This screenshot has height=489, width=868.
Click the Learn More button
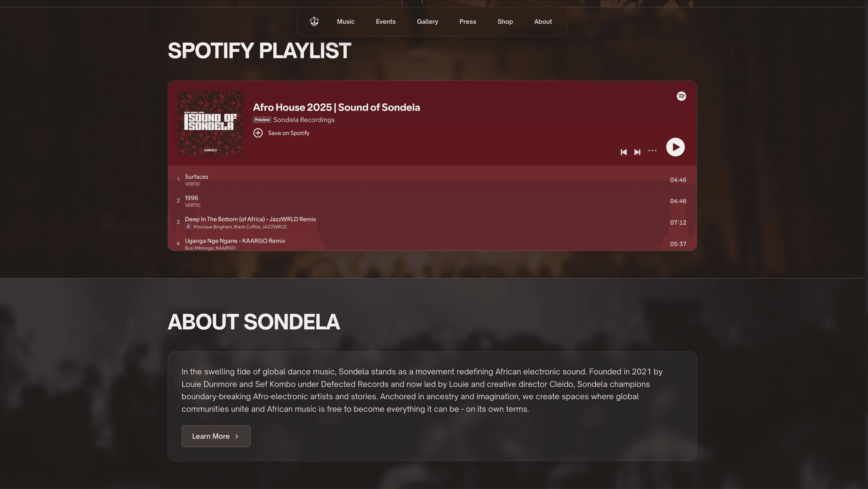point(216,436)
